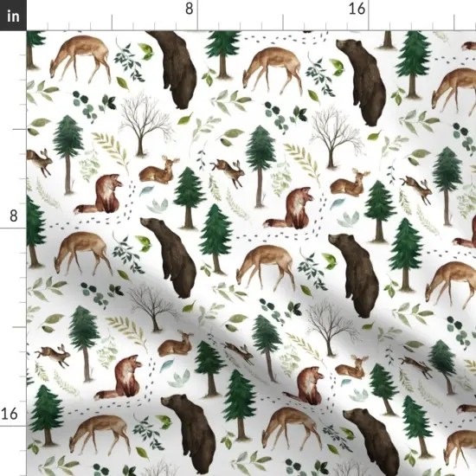
Task: Click the top ruler's 16 inch label
Action: tap(357, 9)
